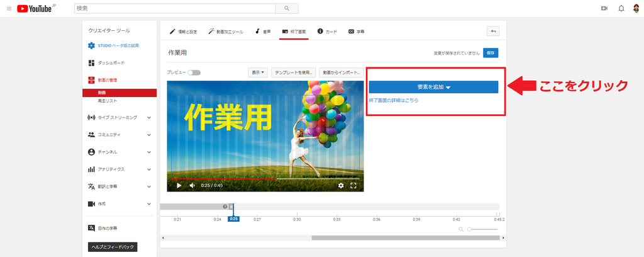Click the horizontal timeline scrollbar thumb
Image resolution: width=644 pixels, height=257 pixels.
[406, 237]
